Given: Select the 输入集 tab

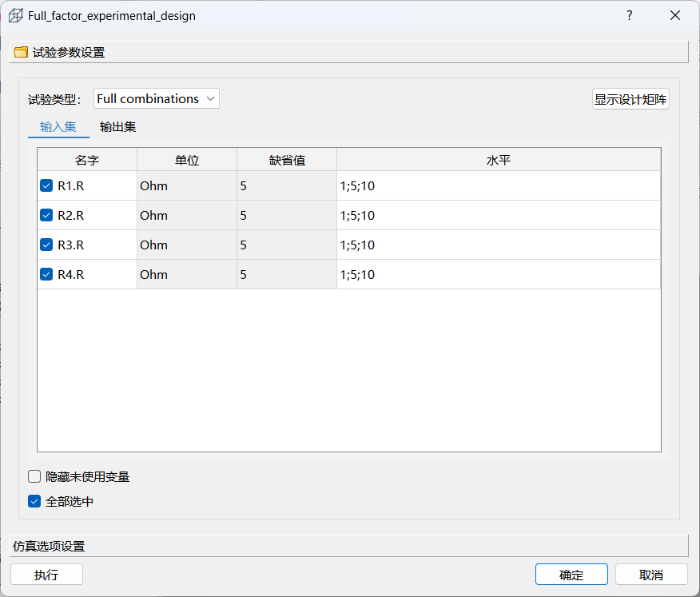Looking at the screenshot, I should pos(58,127).
